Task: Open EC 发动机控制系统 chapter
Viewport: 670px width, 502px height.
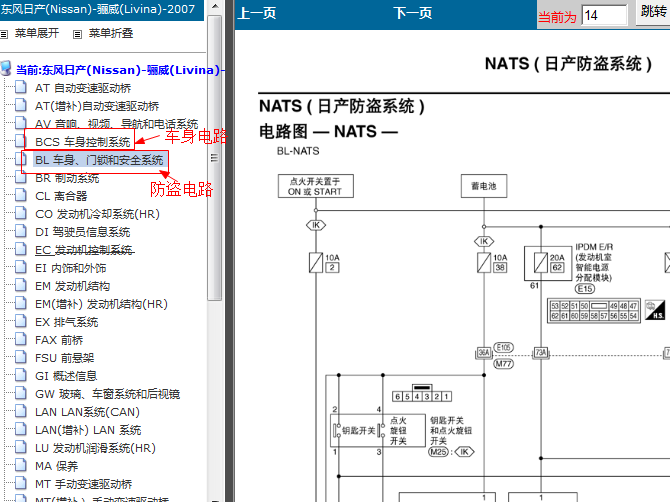Action: tap(84, 250)
